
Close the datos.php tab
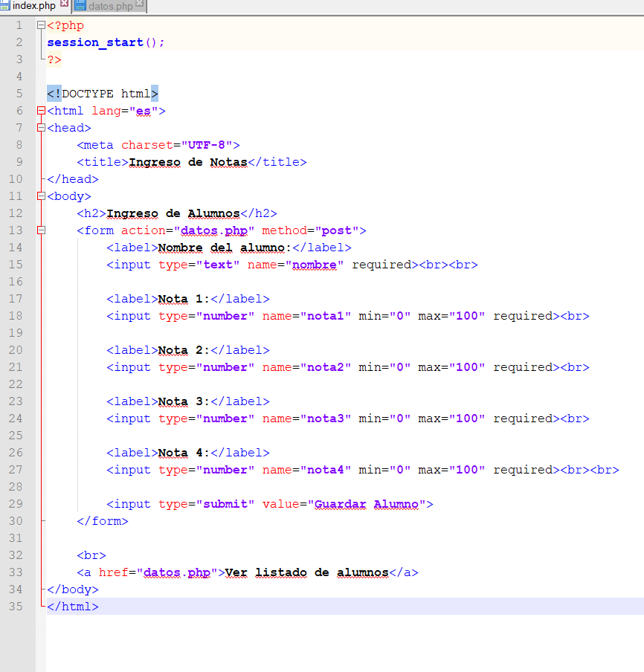point(140,4)
